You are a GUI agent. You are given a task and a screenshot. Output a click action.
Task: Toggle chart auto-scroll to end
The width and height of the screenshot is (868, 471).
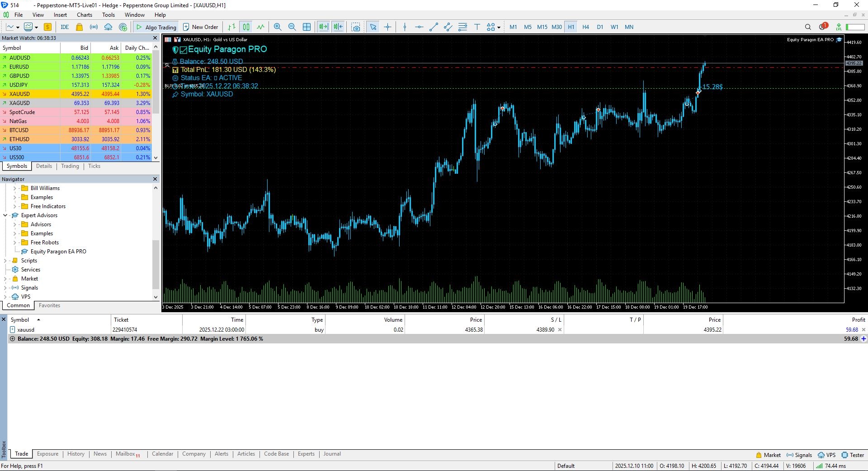[323, 27]
